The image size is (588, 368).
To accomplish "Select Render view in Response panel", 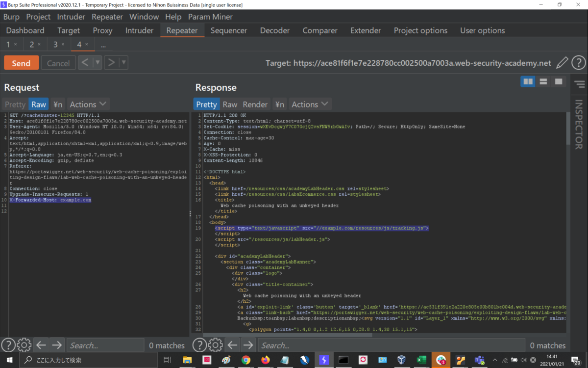I will [x=255, y=104].
